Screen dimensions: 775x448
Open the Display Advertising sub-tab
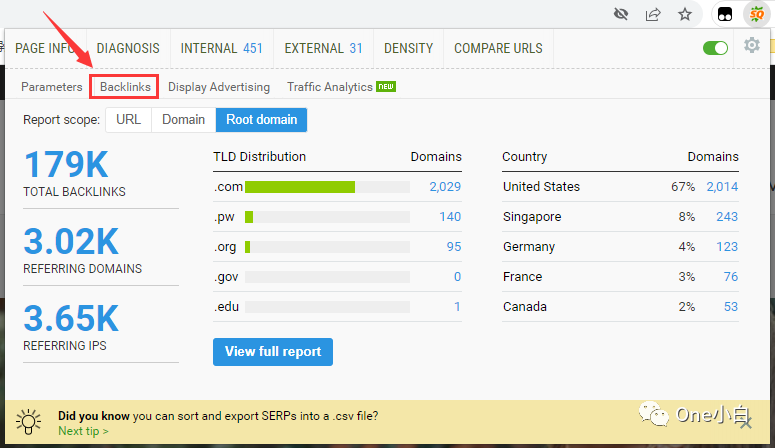click(219, 87)
